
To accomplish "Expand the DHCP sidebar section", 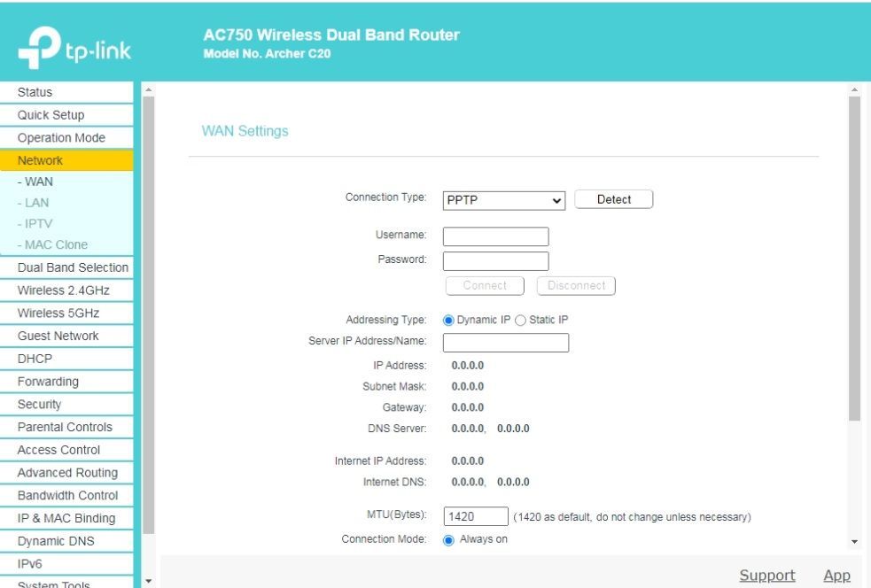I will (x=35, y=359).
